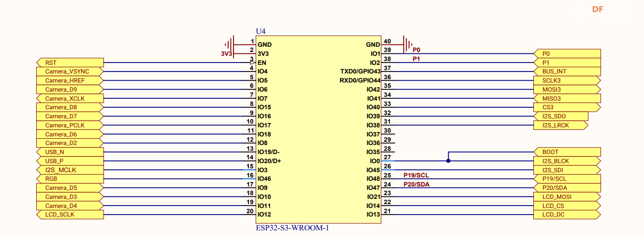This screenshot has width=644, height=238.
Task: Click the I2S_MCLK port label
Action: [x=70, y=170]
